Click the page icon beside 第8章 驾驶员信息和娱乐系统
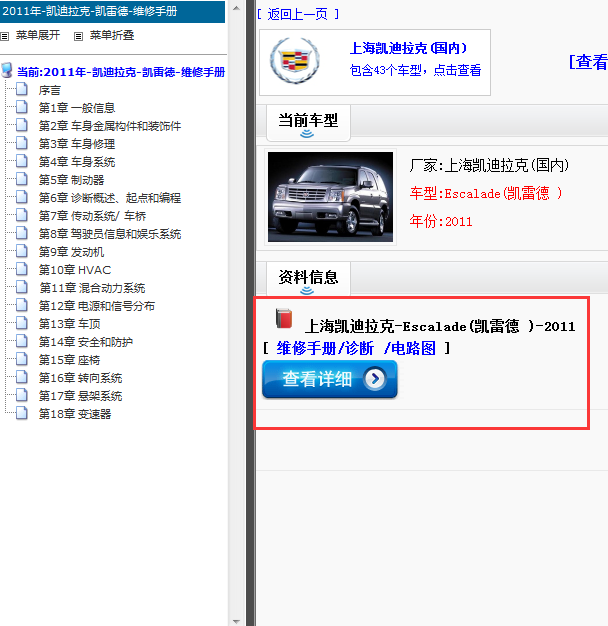 (22, 233)
